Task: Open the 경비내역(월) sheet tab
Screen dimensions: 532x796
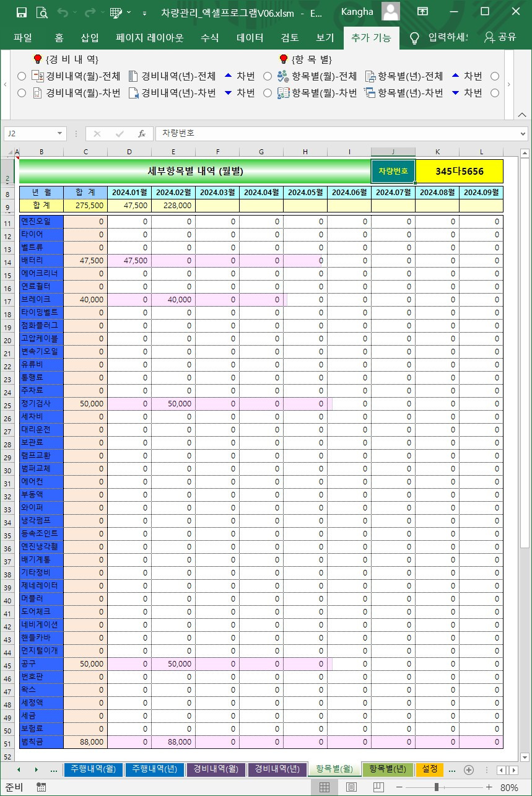Action: (x=216, y=769)
